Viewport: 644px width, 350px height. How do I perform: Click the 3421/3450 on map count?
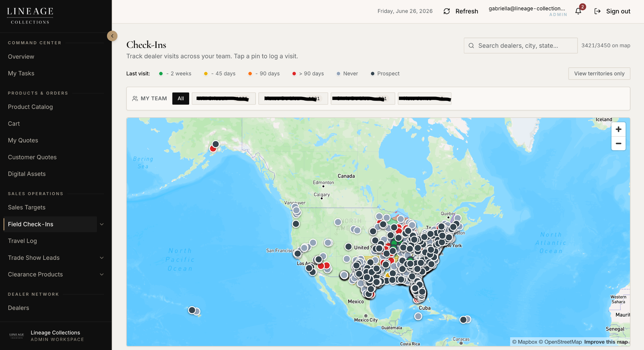606,46
